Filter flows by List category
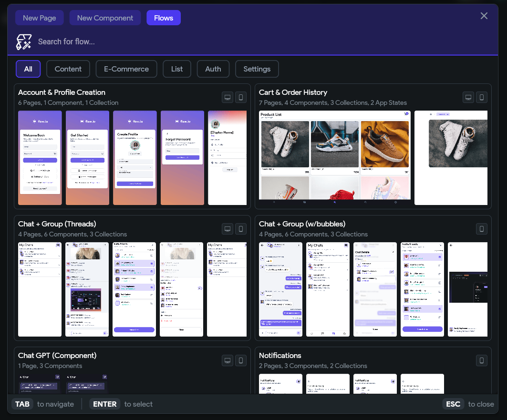This screenshot has width=507, height=420. tap(177, 69)
